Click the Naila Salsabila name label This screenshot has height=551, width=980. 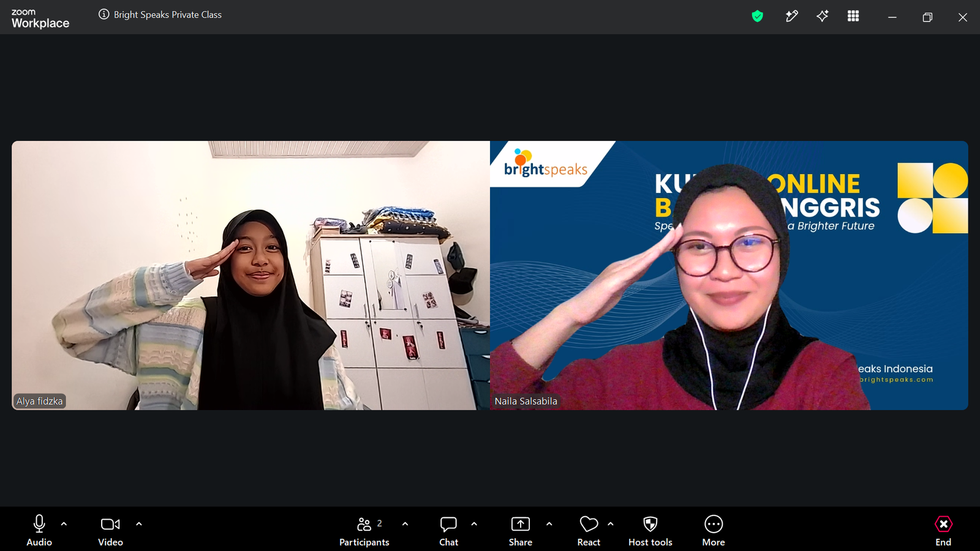(526, 401)
